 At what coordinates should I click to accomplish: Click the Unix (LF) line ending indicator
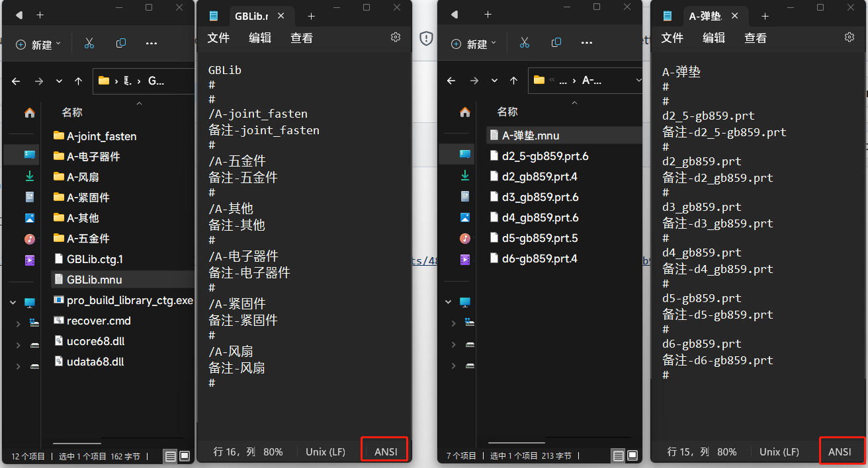tap(325, 451)
